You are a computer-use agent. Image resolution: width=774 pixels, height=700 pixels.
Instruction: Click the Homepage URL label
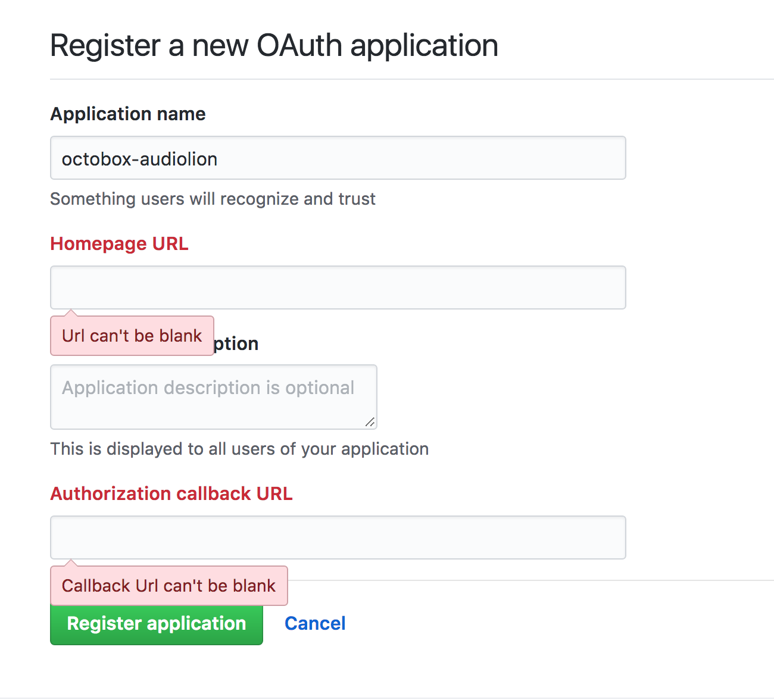[x=118, y=243]
